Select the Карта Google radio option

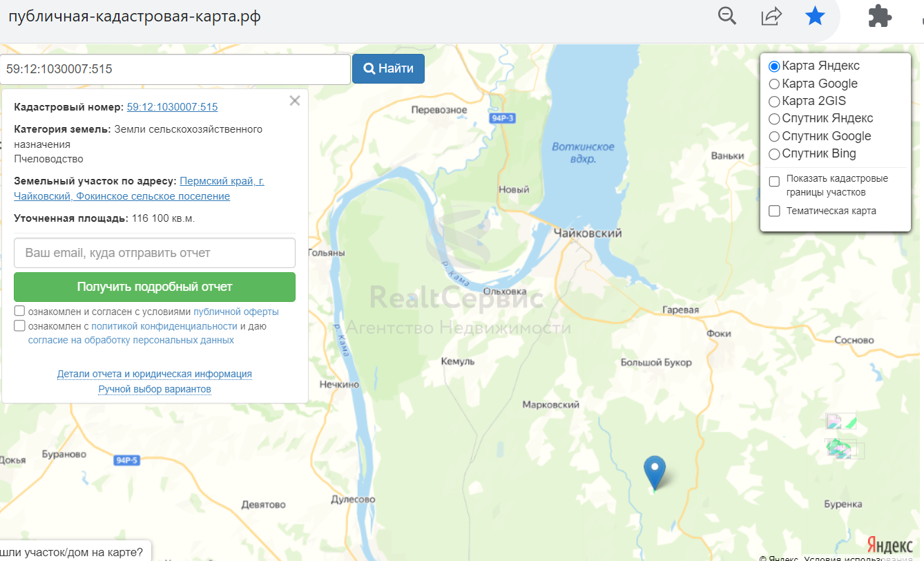point(775,84)
